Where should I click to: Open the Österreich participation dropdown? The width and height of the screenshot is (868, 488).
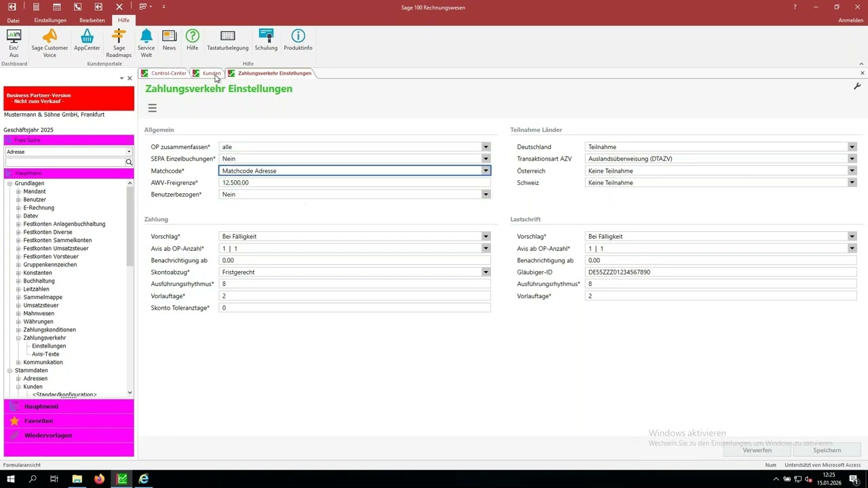(852, 171)
